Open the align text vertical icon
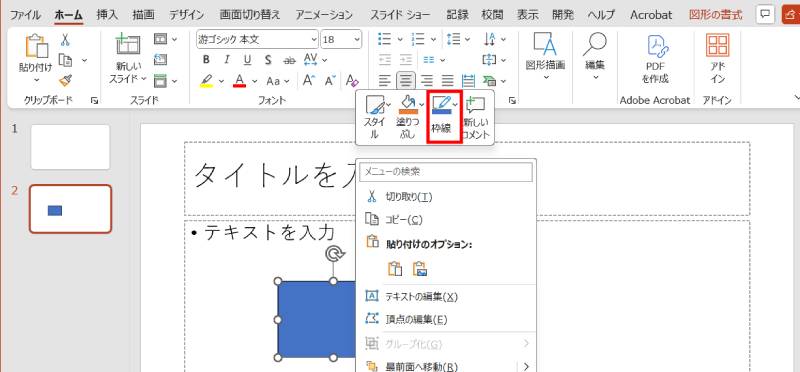Screen dimensions: 800x372 tap(489, 60)
